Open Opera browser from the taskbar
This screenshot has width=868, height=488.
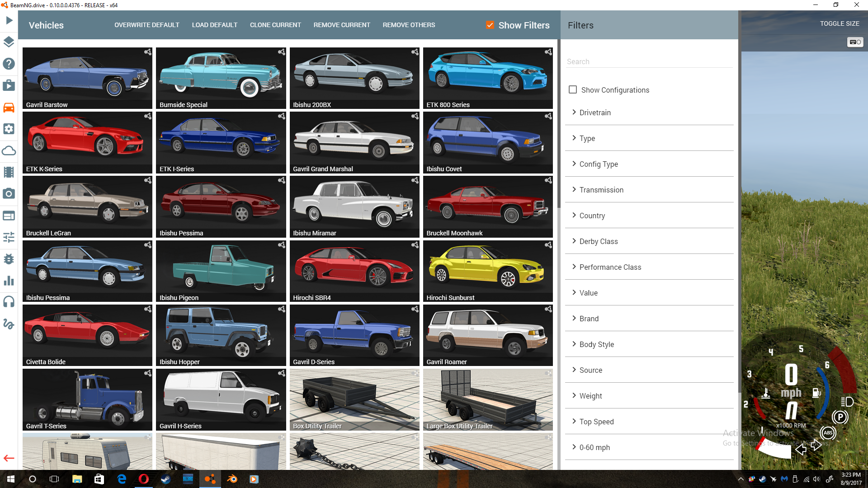tap(143, 479)
